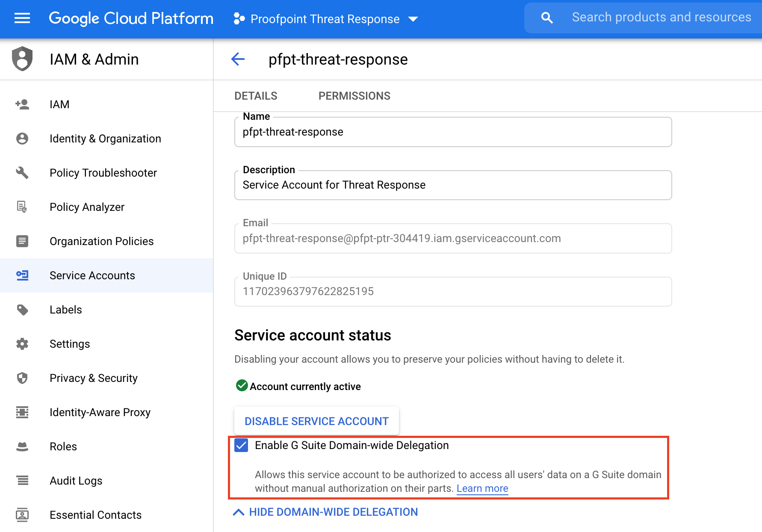Click the Policy Troubleshooter wrench icon
762x532 pixels.
coord(22,173)
